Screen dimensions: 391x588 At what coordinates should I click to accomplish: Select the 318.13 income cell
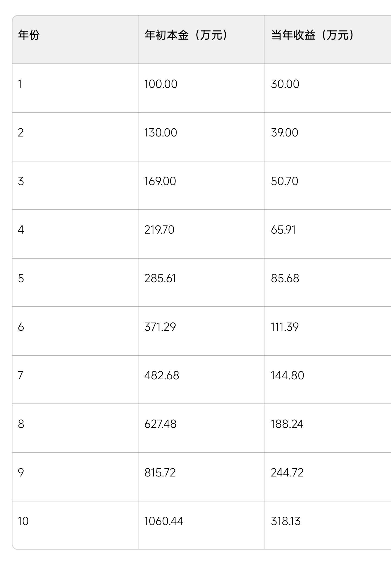(328, 525)
